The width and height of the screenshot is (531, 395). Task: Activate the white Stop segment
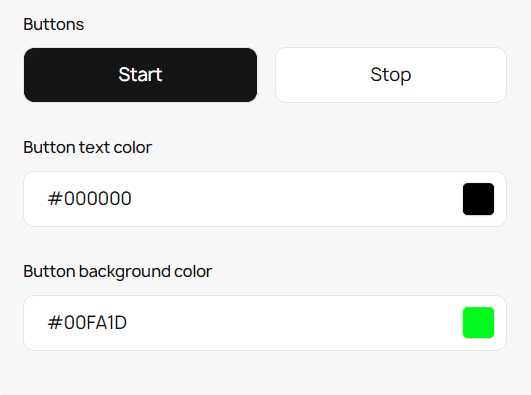pyautogui.click(x=391, y=75)
